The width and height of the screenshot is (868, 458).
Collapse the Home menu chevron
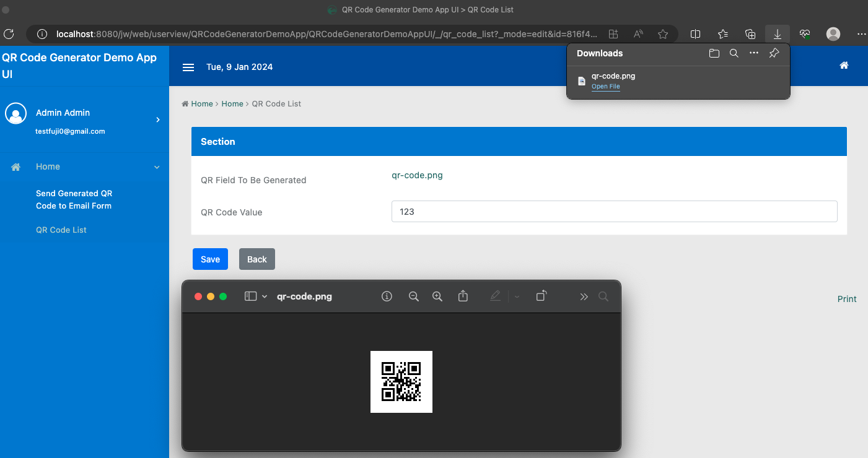pos(157,167)
